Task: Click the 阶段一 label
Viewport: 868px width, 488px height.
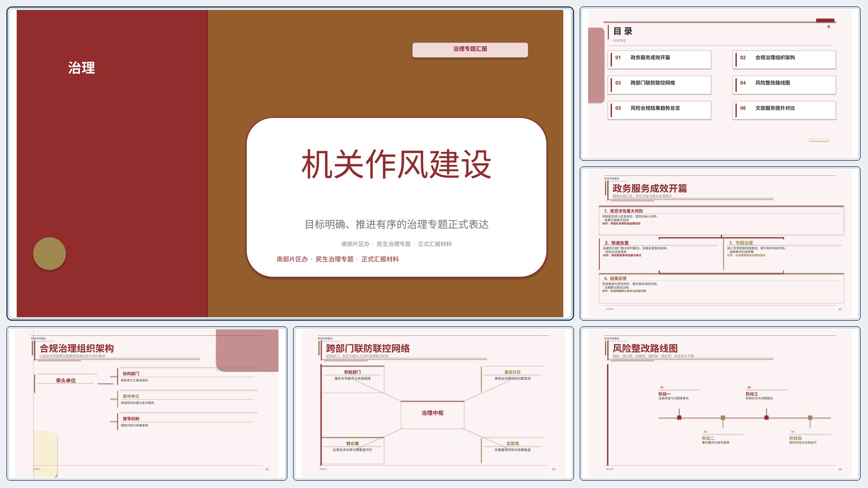Action: pyautogui.click(x=665, y=394)
